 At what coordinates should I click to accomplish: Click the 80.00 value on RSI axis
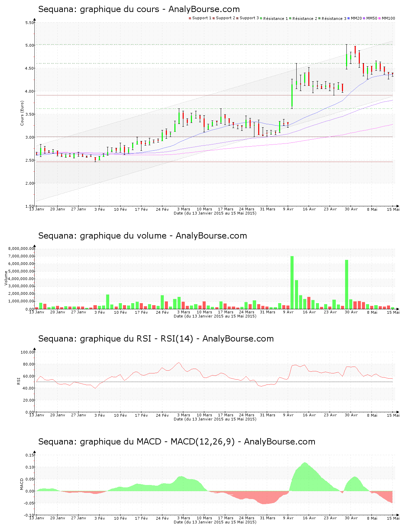[28, 364]
